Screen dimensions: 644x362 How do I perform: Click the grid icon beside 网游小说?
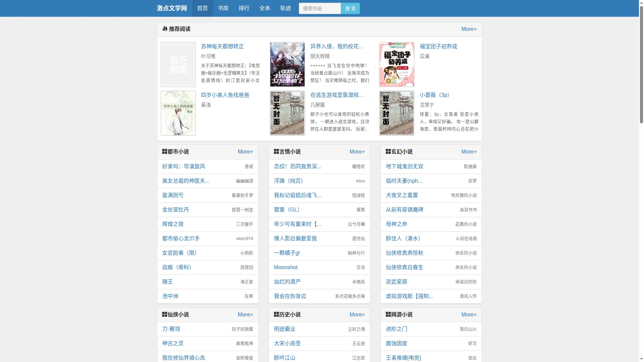(388, 314)
